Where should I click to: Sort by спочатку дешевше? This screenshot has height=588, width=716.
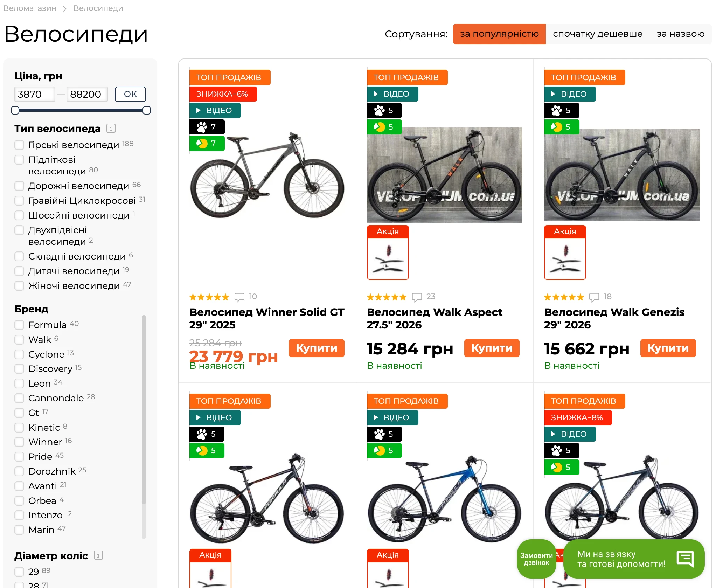(x=597, y=34)
